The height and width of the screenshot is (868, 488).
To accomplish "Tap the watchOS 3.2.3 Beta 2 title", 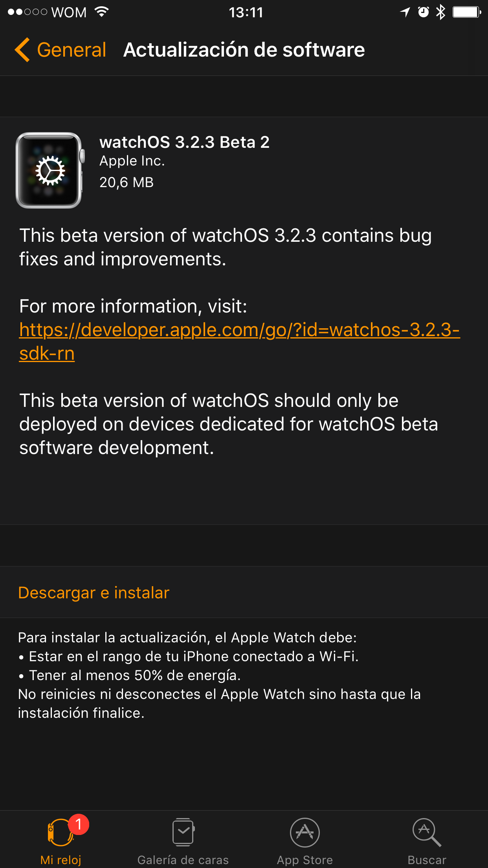I will 184,142.
